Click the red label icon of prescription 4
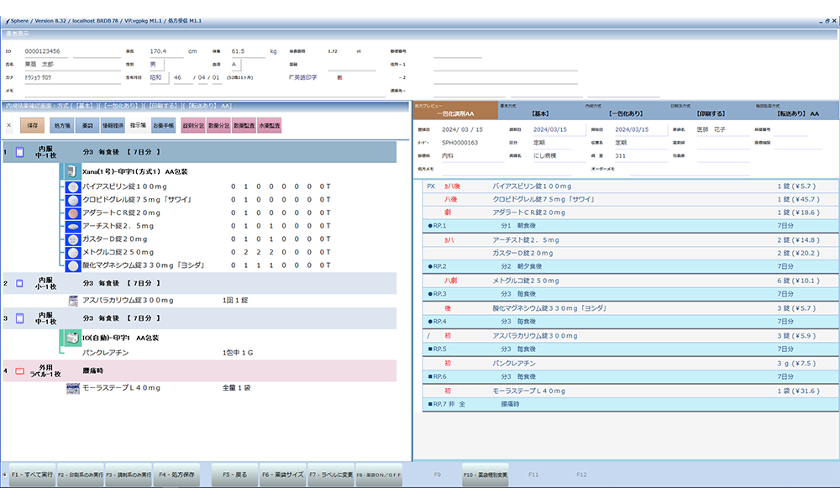 pos(20,370)
